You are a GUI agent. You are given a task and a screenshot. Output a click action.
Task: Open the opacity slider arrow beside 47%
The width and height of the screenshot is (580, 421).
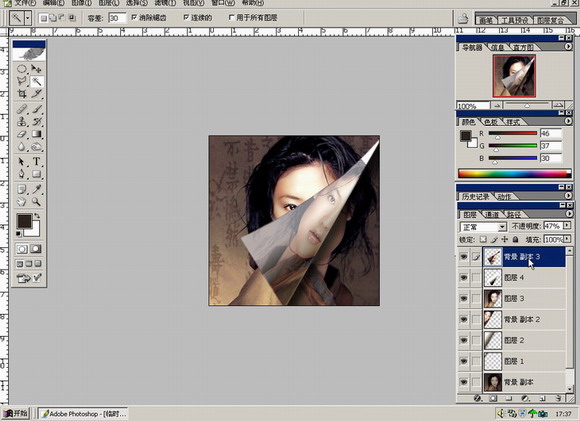tap(567, 225)
